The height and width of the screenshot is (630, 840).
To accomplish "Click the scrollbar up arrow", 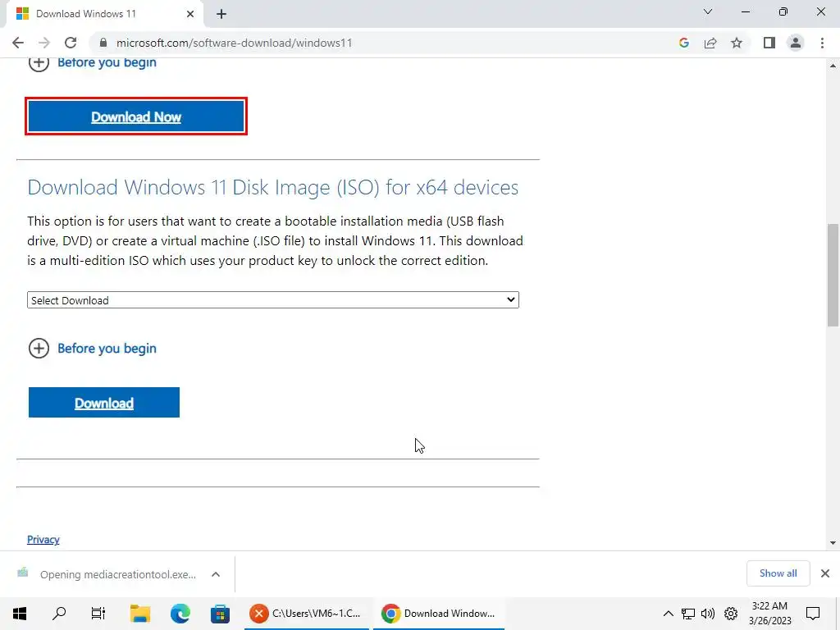I will [x=833, y=66].
